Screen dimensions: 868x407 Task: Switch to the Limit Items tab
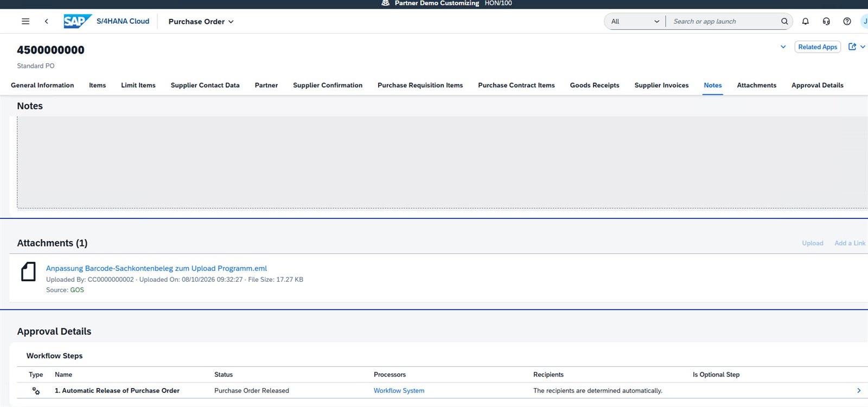click(x=138, y=86)
